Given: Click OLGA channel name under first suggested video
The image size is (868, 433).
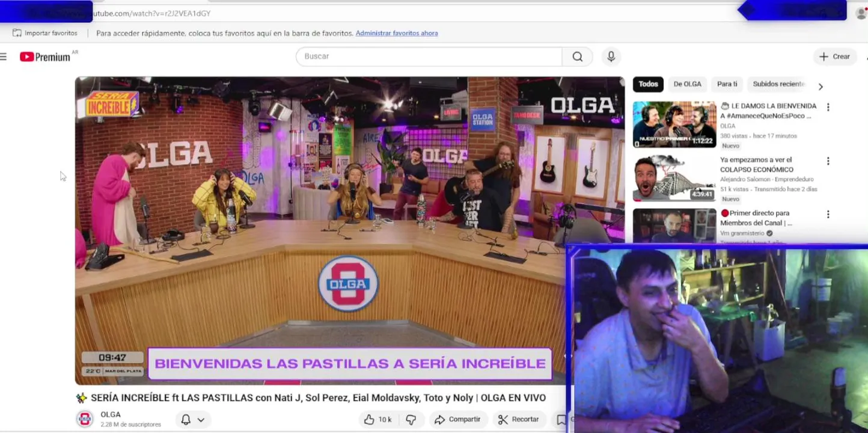Looking at the screenshot, I should (727, 126).
